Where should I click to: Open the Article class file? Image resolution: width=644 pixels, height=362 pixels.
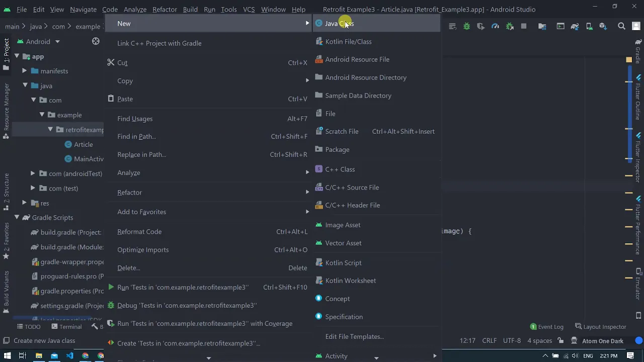point(83,144)
